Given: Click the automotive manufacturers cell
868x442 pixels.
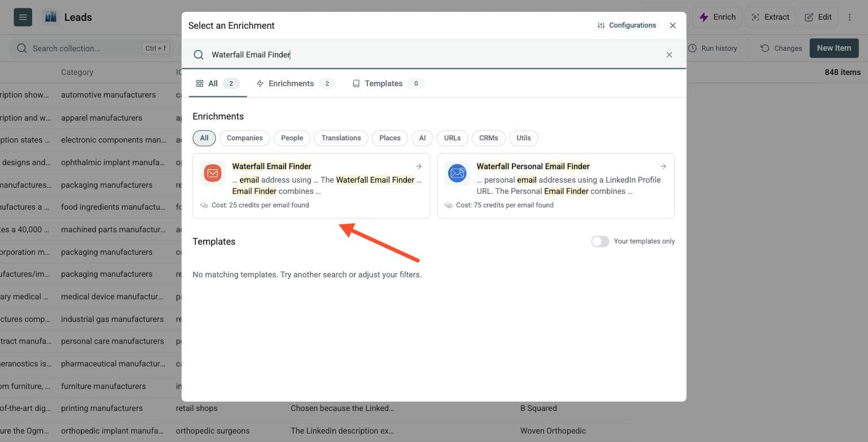Looking at the screenshot, I should click(108, 95).
